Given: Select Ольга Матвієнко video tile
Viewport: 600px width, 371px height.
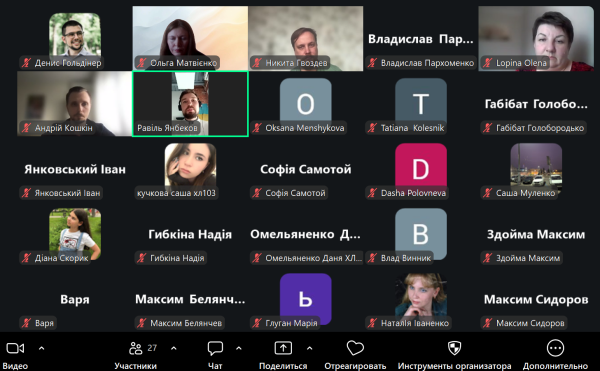Looking at the screenshot, I should tap(190, 38).
